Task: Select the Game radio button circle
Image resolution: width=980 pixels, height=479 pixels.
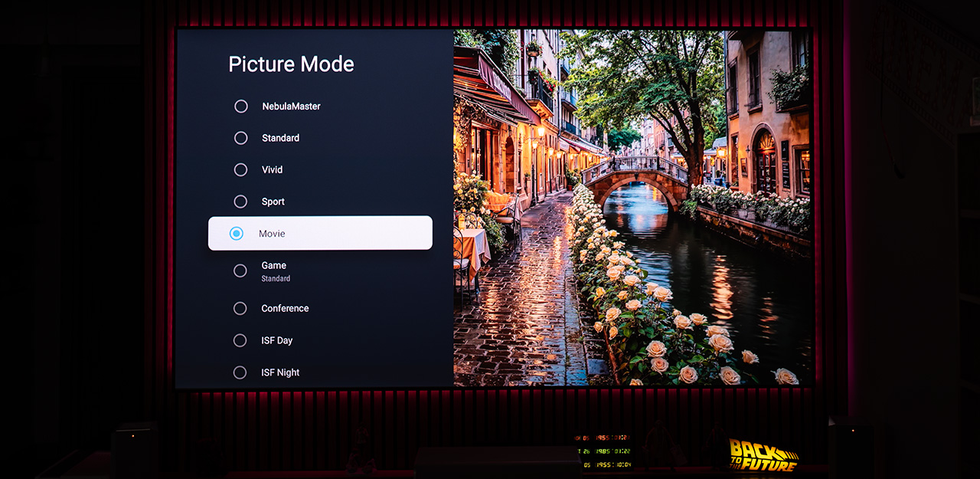Action: tap(240, 271)
